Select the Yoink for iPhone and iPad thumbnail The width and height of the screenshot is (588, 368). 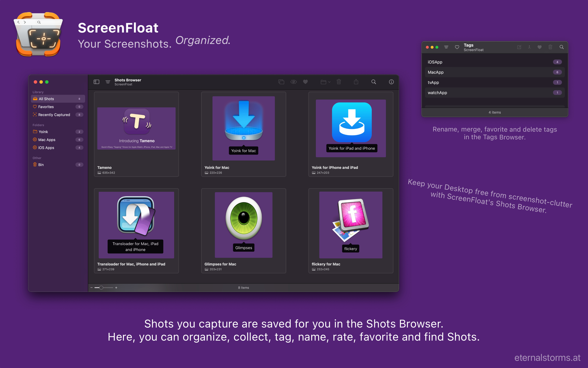coord(351,128)
